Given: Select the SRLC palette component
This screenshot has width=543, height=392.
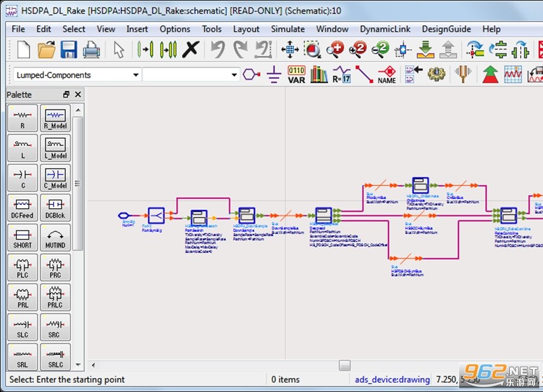Looking at the screenshot, I should (x=56, y=356).
